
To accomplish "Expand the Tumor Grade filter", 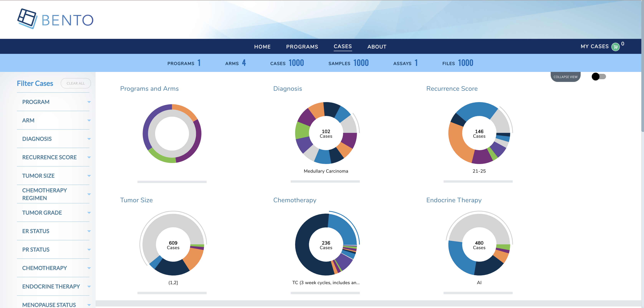I will coord(53,213).
